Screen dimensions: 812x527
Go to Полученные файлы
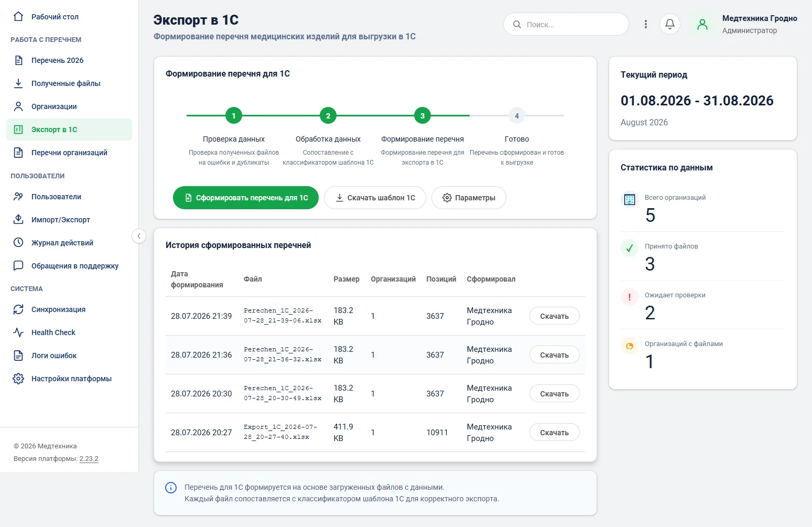(69, 83)
